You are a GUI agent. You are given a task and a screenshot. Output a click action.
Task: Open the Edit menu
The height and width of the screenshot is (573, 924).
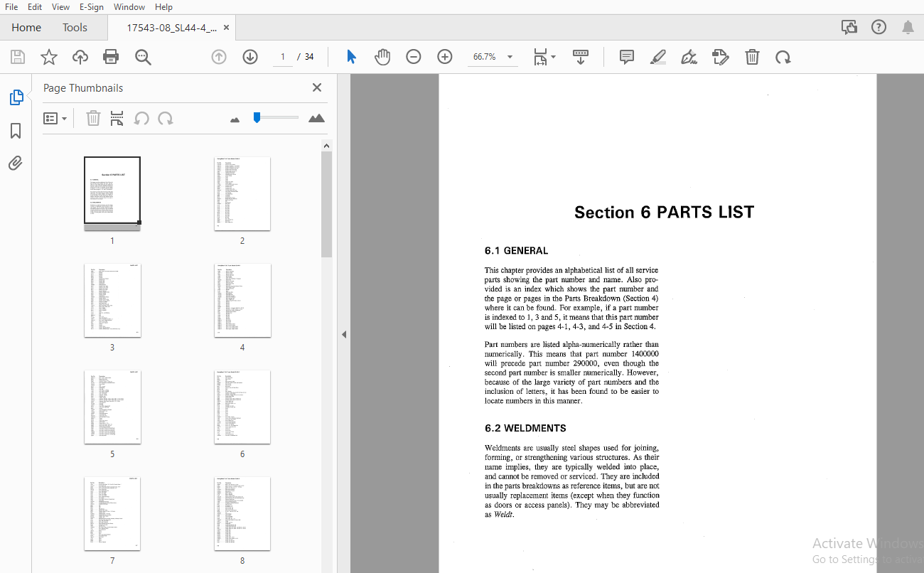[x=34, y=6]
